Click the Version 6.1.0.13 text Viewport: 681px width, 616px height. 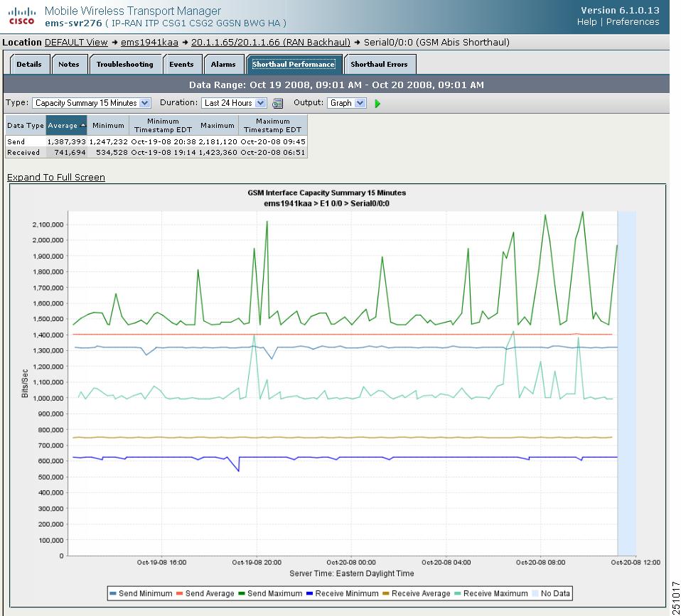point(620,10)
